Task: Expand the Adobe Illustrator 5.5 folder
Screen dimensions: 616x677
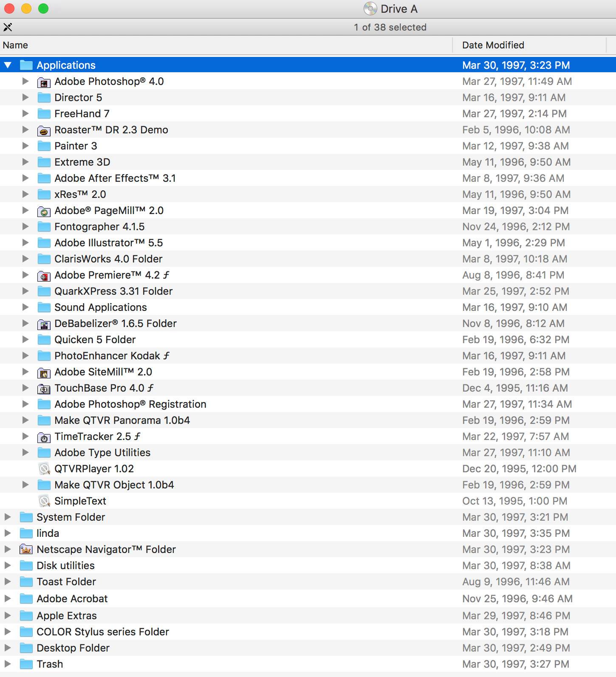Action: 25,243
